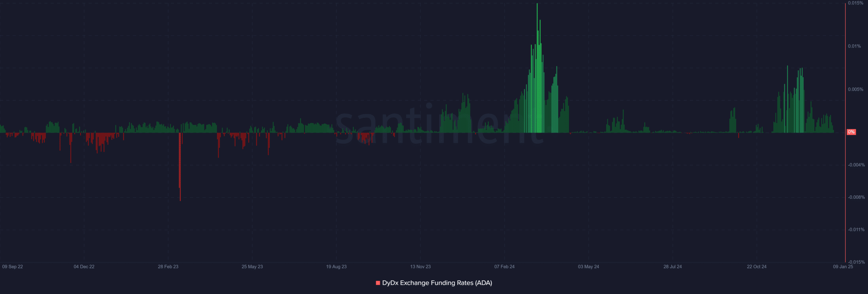
Task: Click the 09 Sep 22 date label
Action: pos(13,267)
